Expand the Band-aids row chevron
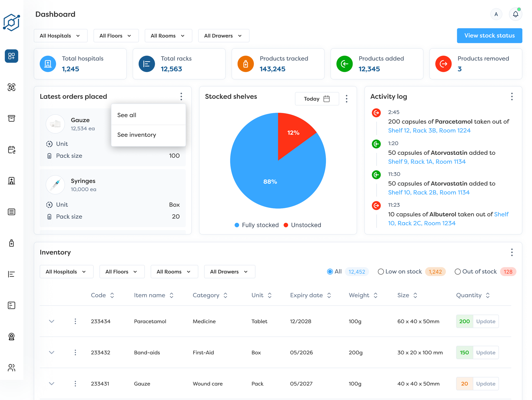 click(x=51, y=352)
